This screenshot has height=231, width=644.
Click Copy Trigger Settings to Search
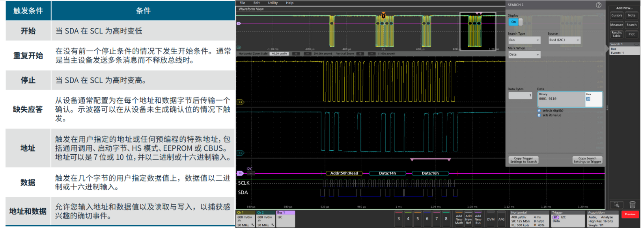(523, 160)
